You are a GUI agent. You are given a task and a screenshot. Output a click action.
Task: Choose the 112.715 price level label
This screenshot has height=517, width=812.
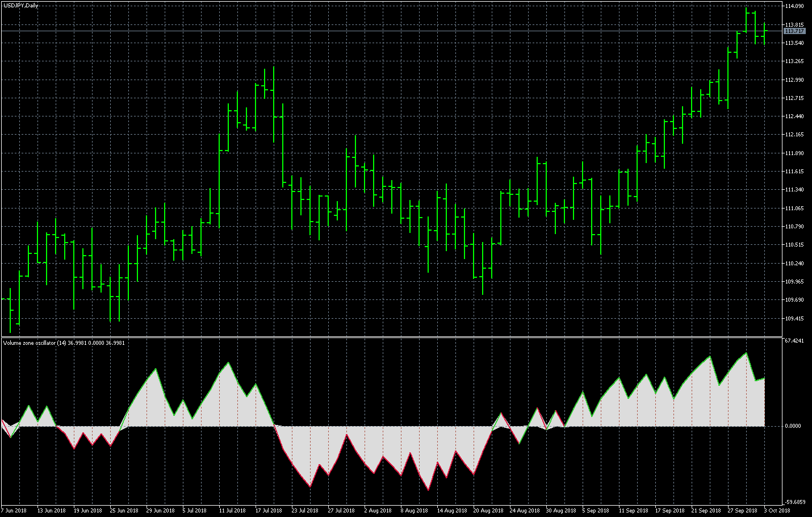(794, 98)
